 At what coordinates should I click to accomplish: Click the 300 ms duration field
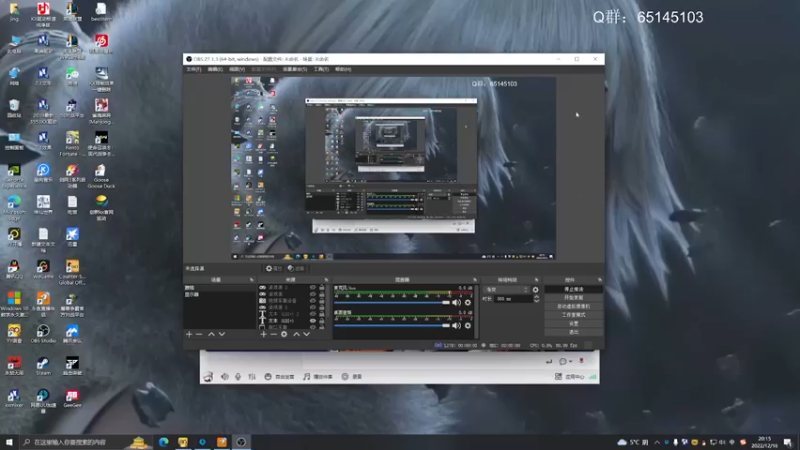513,299
